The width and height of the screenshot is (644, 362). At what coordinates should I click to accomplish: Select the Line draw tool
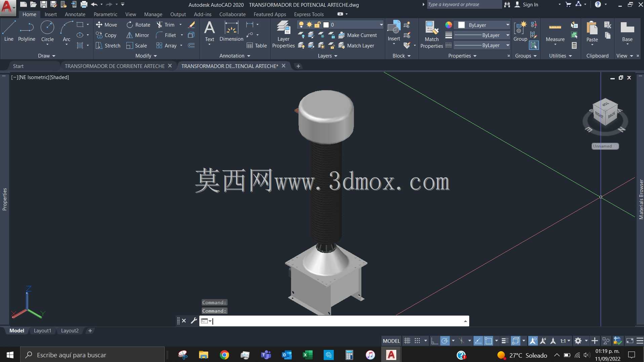pyautogui.click(x=9, y=31)
